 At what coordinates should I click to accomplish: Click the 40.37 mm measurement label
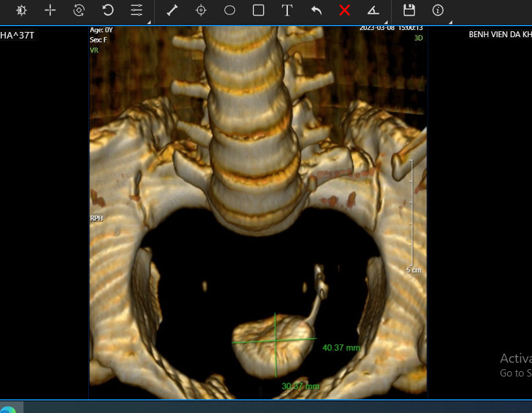point(341,348)
